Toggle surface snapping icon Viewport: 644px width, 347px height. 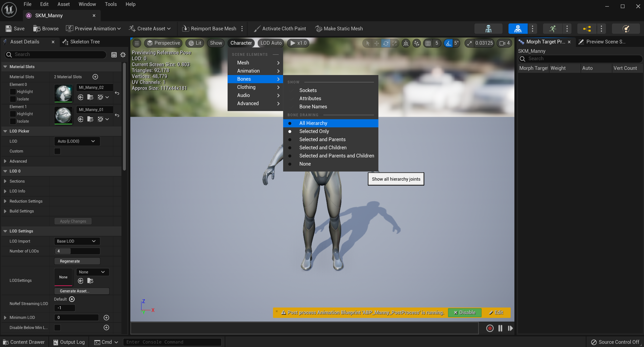(x=417, y=43)
